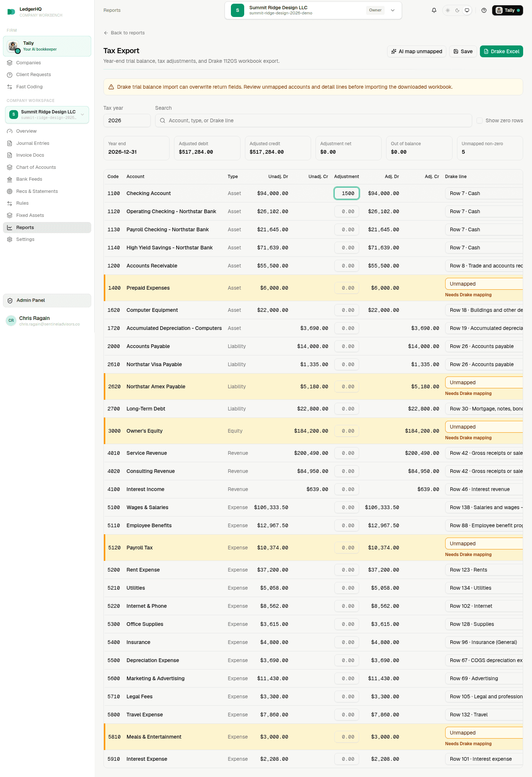Open Tally assistant button in header
The height and width of the screenshot is (777, 532).
(x=507, y=10)
